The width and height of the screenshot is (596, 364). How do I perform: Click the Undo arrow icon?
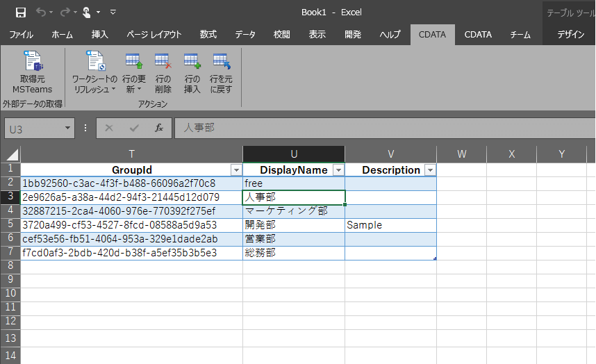coord(41,13)
